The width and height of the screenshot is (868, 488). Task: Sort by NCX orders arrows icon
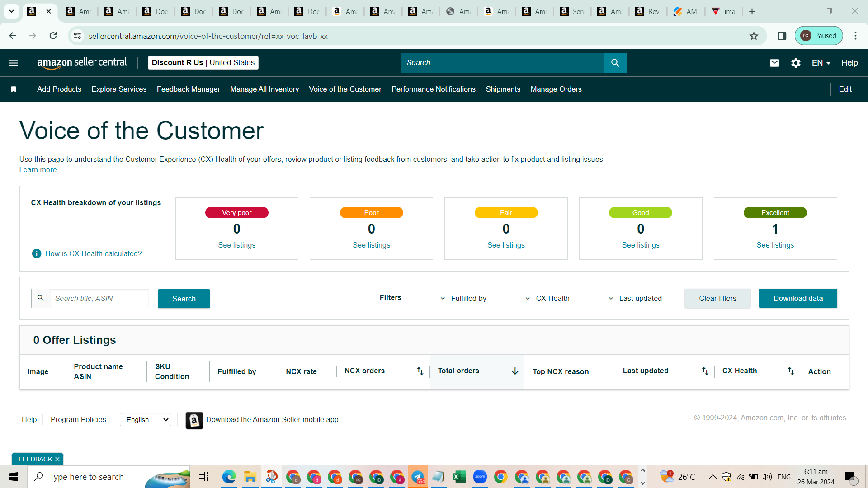click(420, 371)
